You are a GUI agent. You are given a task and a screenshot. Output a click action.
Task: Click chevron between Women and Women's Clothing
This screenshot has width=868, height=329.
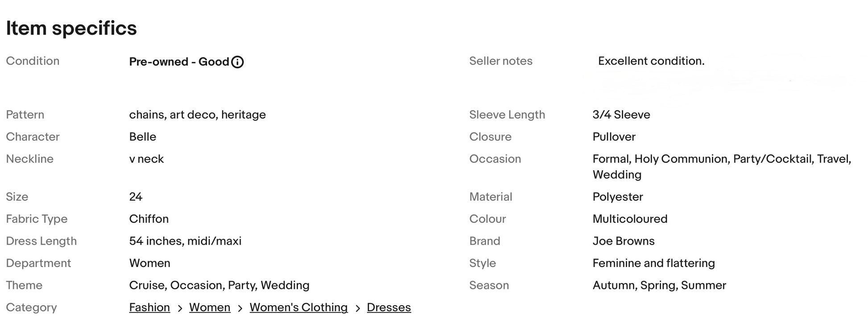point(240,308)
